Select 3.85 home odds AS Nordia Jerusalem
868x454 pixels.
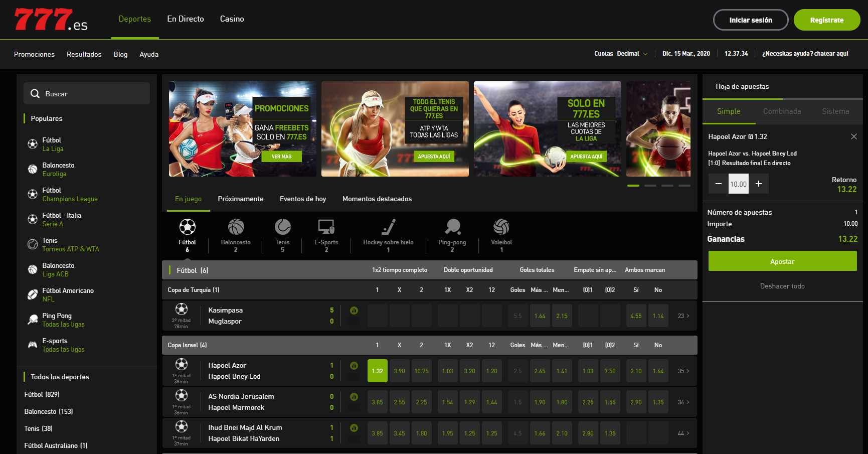[378, 402]
